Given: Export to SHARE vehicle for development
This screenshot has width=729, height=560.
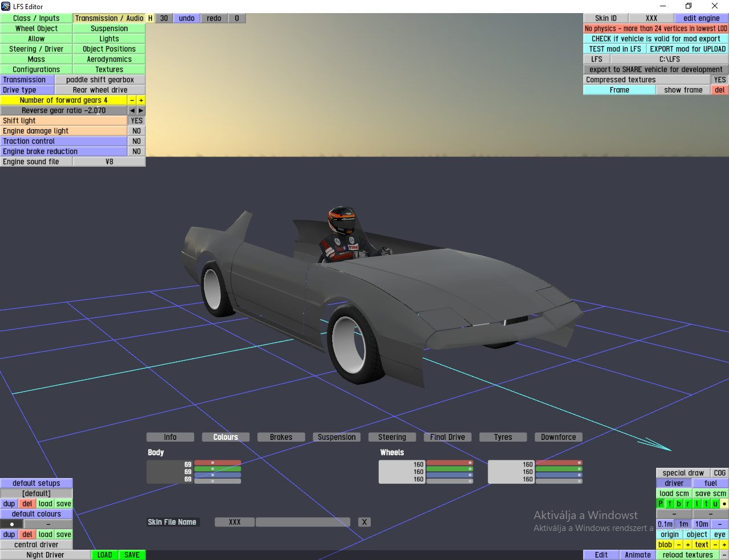Looking at the screenshot, I should pyautogui.click(x=656, y=69).
